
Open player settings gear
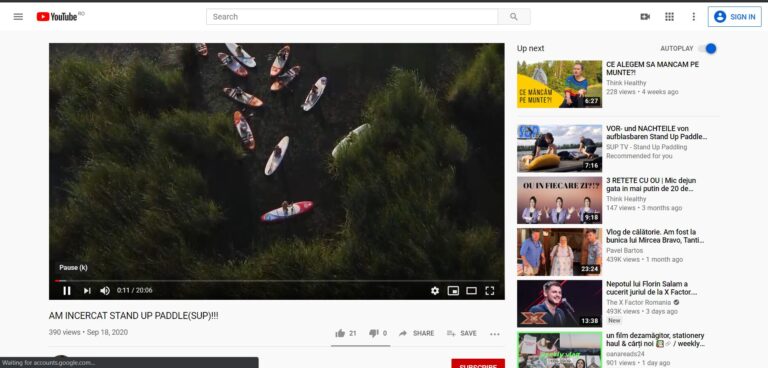click(x=434, y=291)
